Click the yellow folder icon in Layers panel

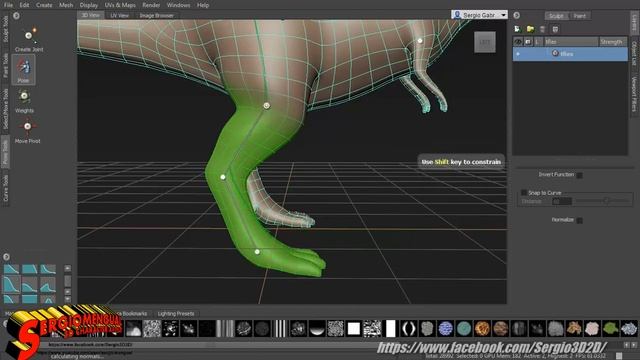pyautogui.click(x=530, y=29)
